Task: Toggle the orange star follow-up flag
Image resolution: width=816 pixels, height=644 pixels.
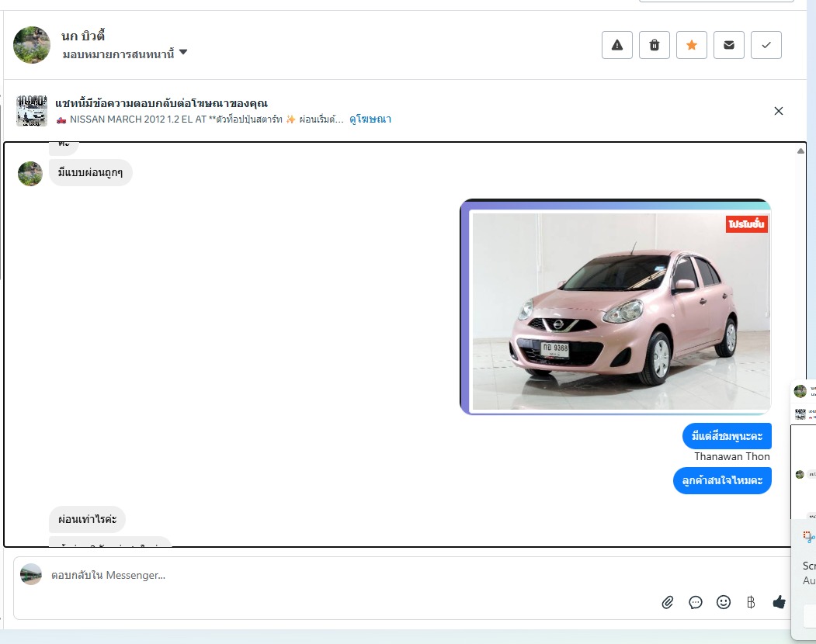Action: point(692,45)
